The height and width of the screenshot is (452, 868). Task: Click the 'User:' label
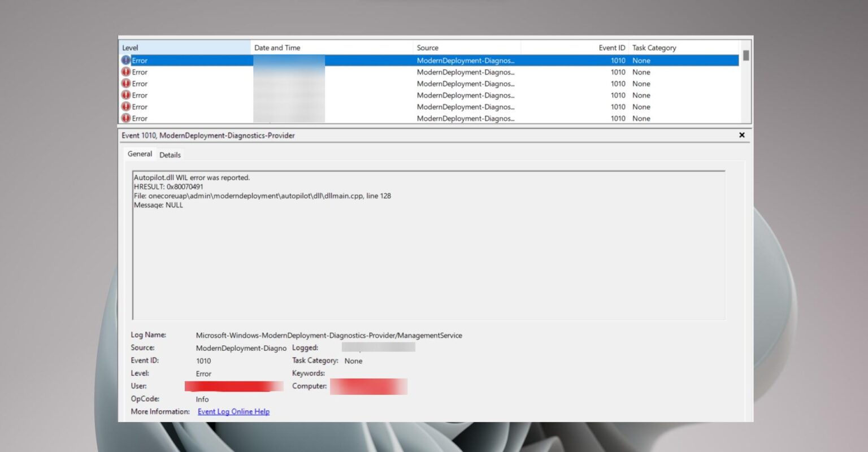pyautogui.click(x=138, y=386)
